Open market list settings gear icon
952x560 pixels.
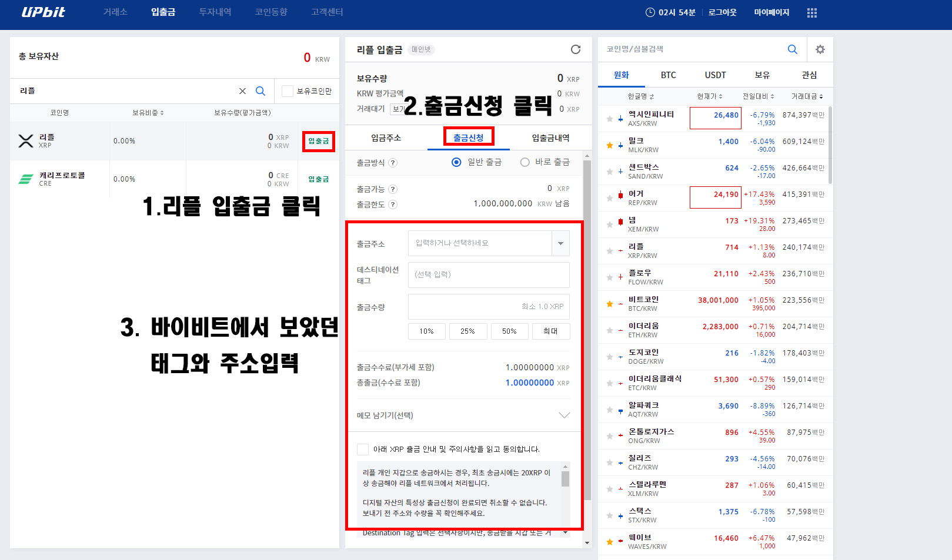pos(820,49)
